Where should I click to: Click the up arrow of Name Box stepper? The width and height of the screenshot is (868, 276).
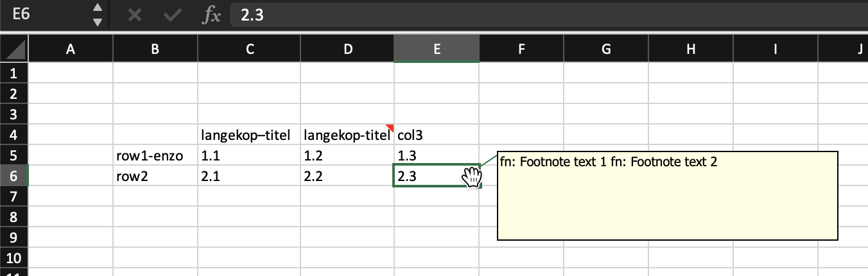click(97, 8)
